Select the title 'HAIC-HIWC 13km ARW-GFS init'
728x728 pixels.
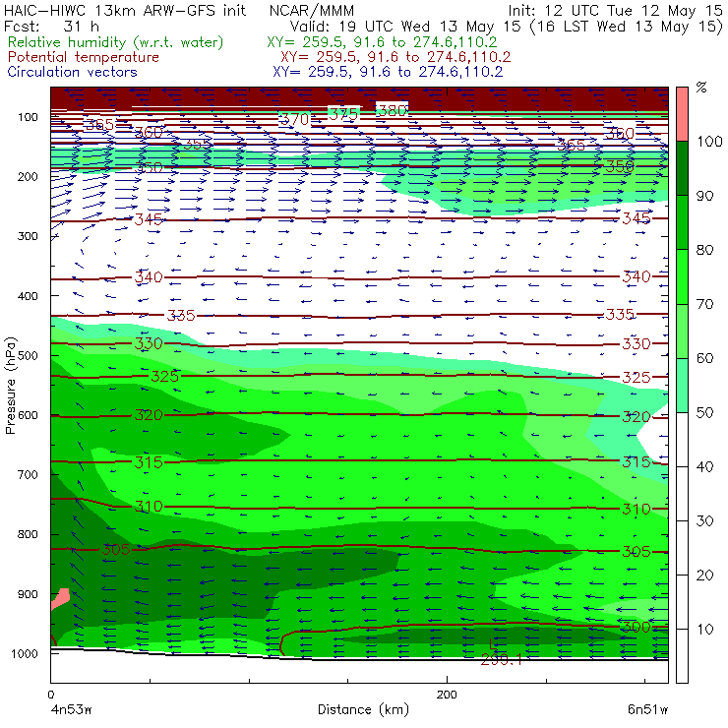click(124, 10)
